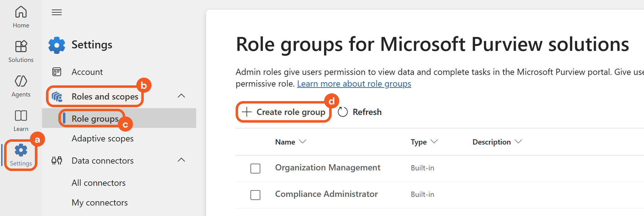Click the Create role group button
This screenshot has height=216, width=644.
pyautogui.click(x=284, y=112)
